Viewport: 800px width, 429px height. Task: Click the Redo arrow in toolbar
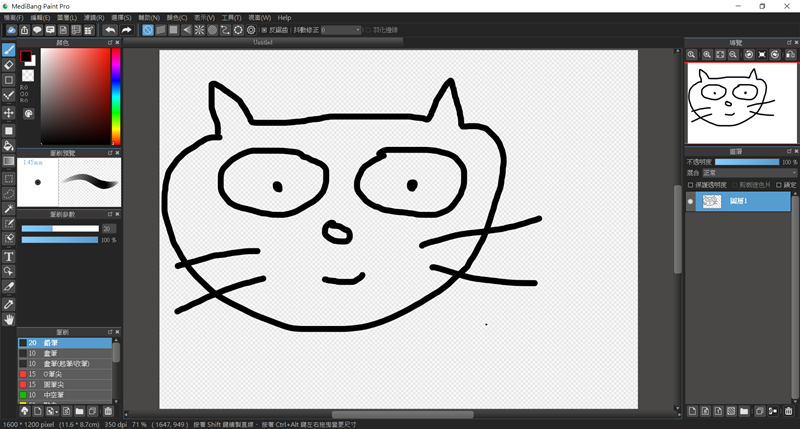click(127, 30)
